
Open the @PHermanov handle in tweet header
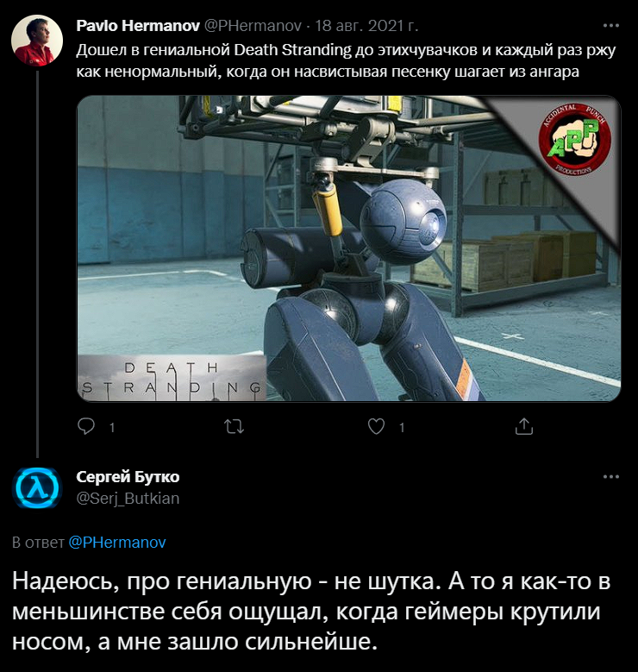point(253,26)
